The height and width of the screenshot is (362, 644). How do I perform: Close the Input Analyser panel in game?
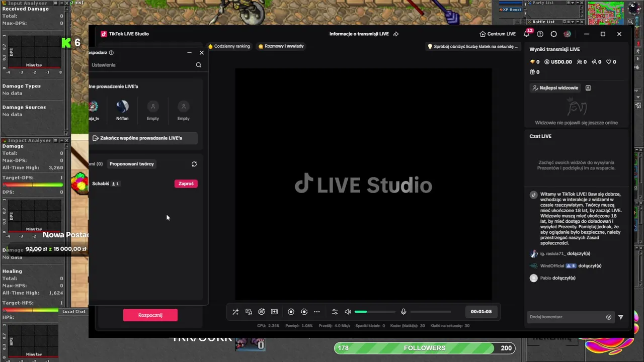[x=66, y=4]
